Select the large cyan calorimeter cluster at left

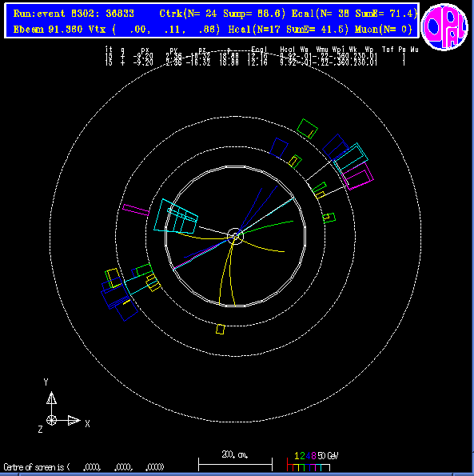[x=176, y=217]
